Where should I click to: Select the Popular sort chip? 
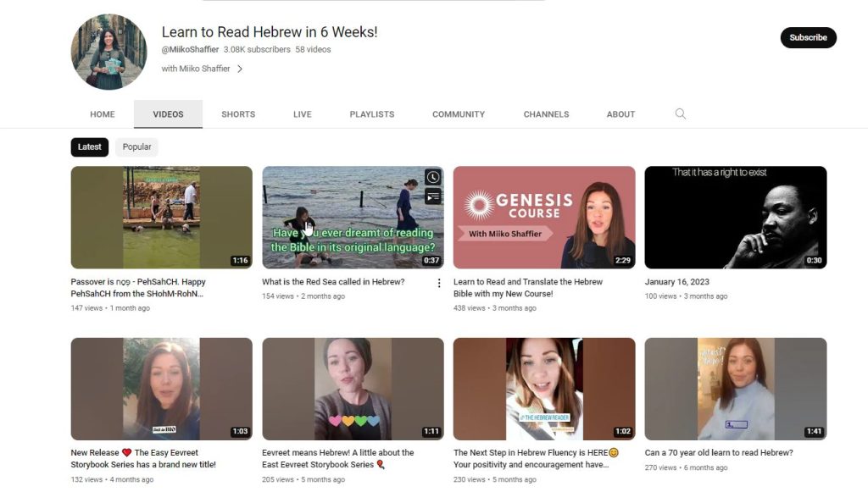136,146
